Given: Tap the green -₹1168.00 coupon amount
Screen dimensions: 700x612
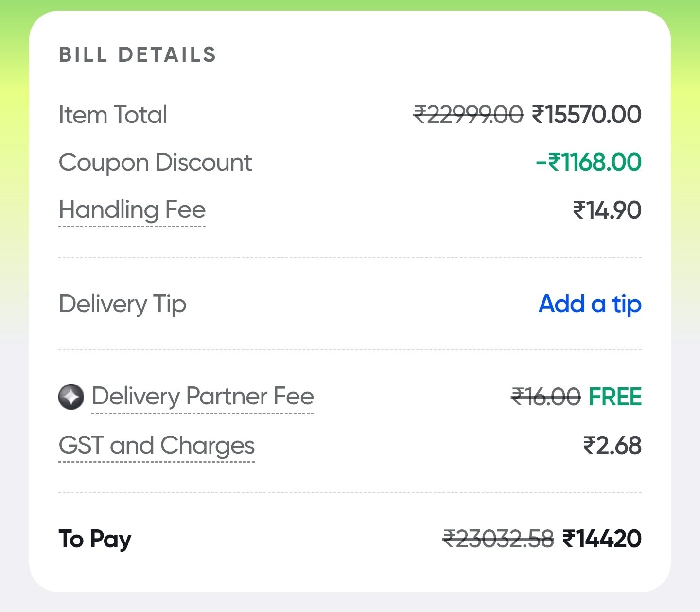Looking at the screenshot, I should (589, 162).
